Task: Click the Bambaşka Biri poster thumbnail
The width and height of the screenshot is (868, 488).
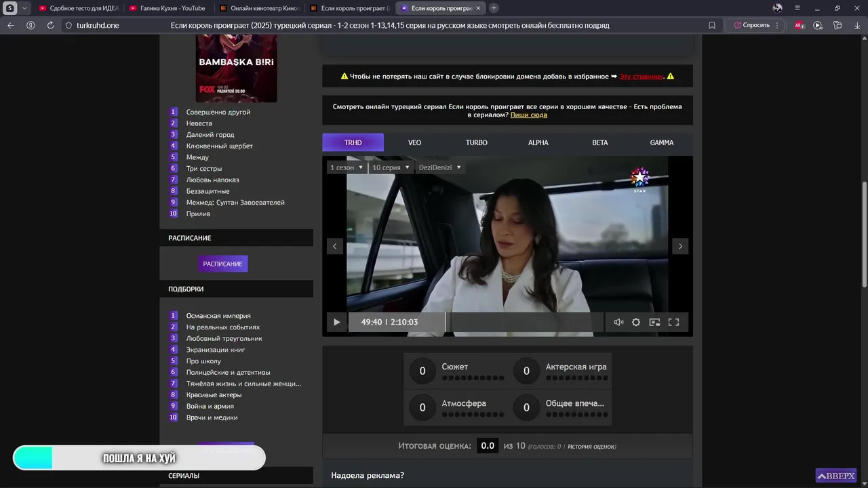Action: (x=236, y=68)
